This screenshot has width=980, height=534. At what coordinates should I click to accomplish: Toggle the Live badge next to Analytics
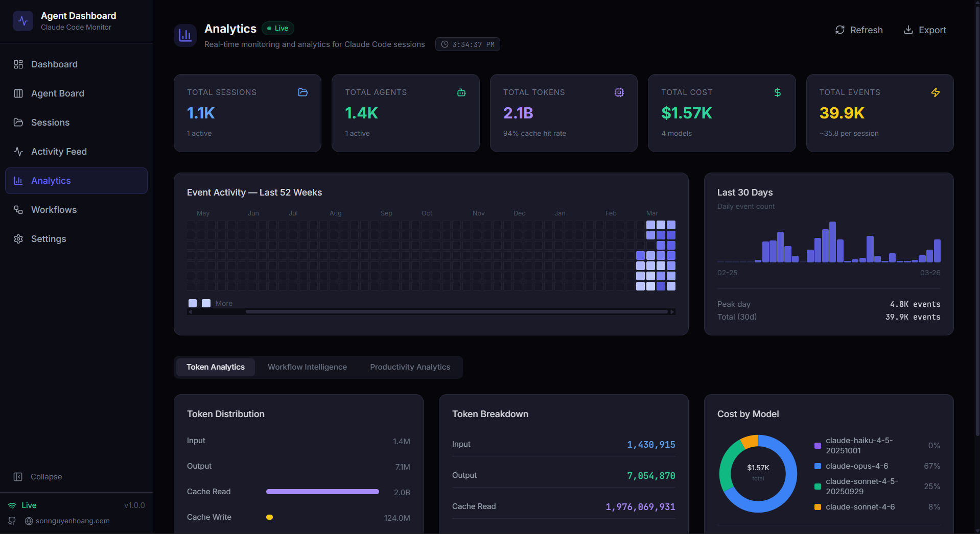277,28
